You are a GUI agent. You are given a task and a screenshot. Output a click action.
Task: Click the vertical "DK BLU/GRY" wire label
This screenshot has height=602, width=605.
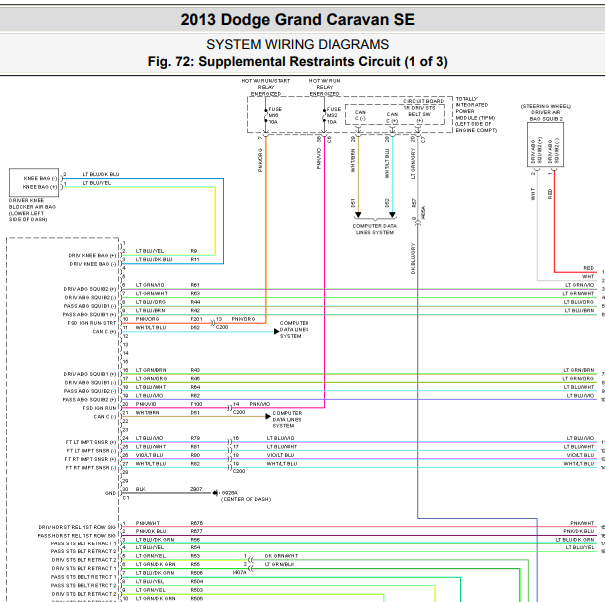[x=413, y=258]
